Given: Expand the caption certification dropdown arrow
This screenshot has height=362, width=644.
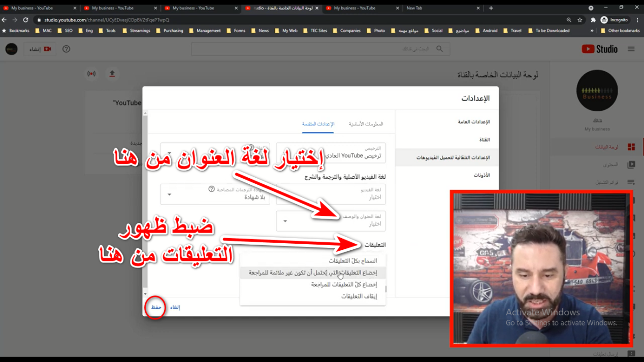Looking at the screenshot, I should (170, 194).
